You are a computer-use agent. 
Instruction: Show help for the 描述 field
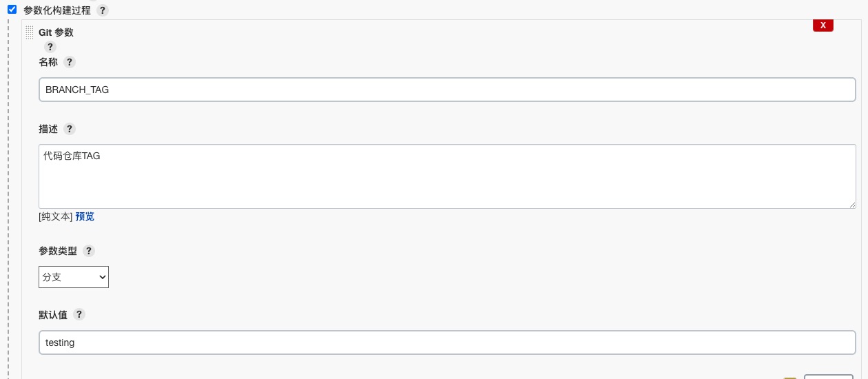(x=69, y=129)
